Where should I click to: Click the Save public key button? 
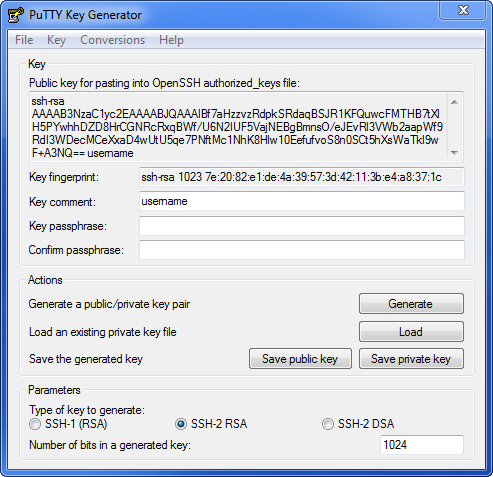300,359
